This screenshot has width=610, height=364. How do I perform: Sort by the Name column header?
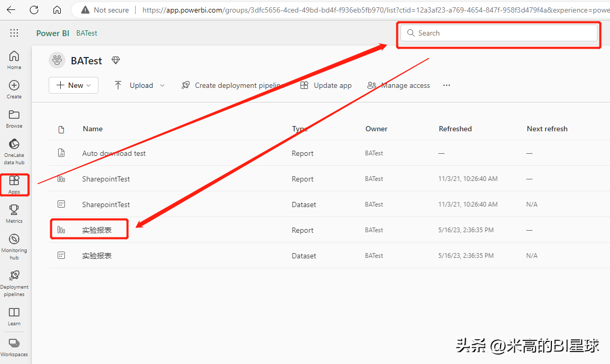[x=93, y=129]
